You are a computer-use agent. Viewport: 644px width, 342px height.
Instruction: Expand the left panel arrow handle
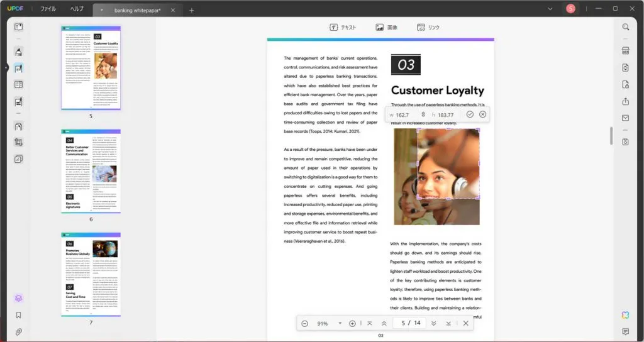click(x=6, y=68)
